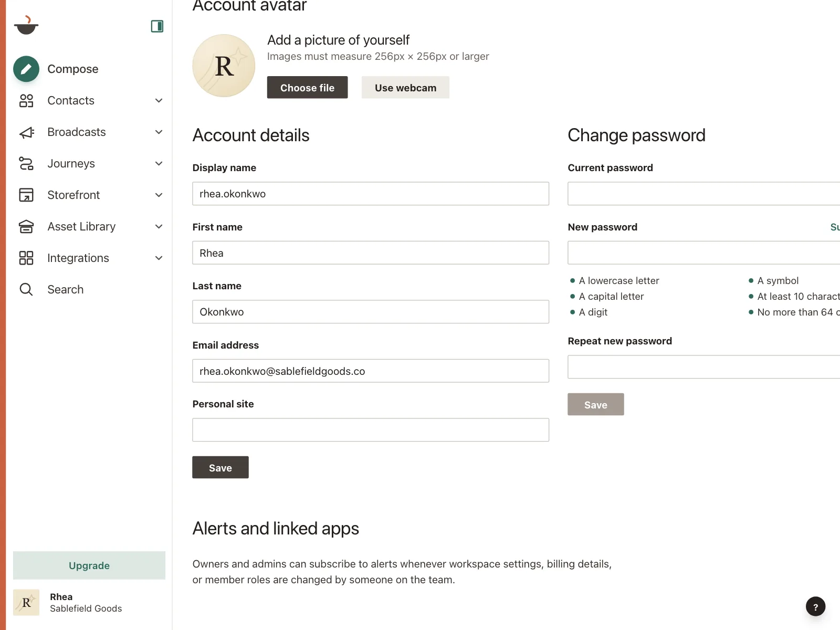Image resolution: width=840 pixels, height=630 pixels.
Task: Open the Rhea workspace avatar thumbnail
Action: tap(26, 602)
